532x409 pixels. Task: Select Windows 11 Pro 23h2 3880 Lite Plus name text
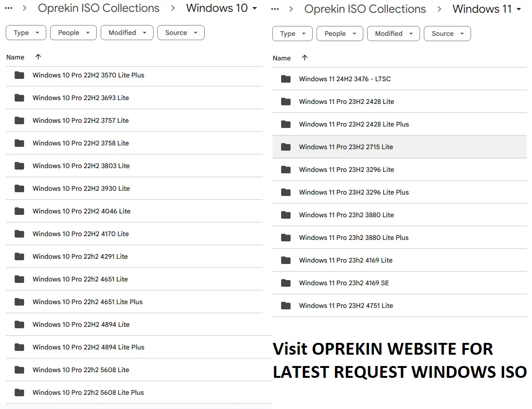[x=354, y=238]
